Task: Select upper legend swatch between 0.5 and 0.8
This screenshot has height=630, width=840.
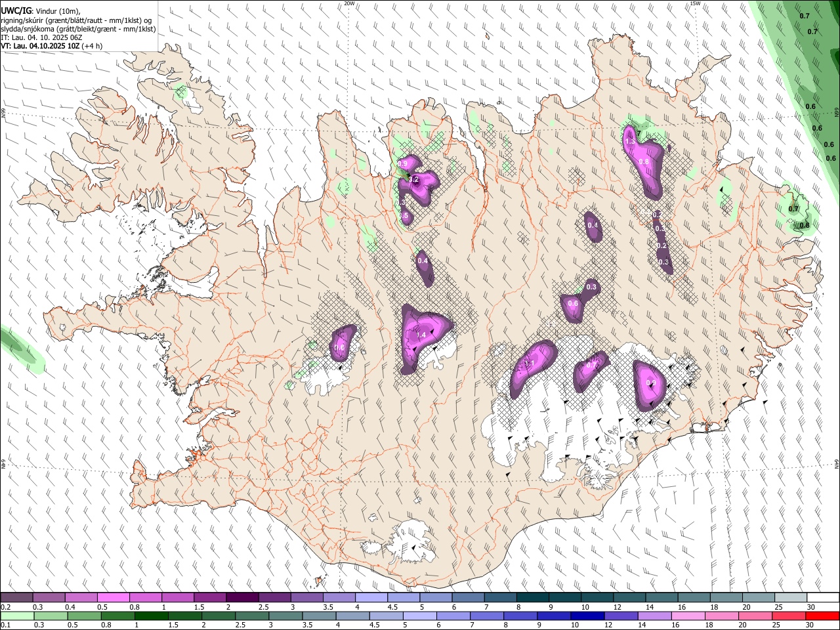Action: pos(114,598)
